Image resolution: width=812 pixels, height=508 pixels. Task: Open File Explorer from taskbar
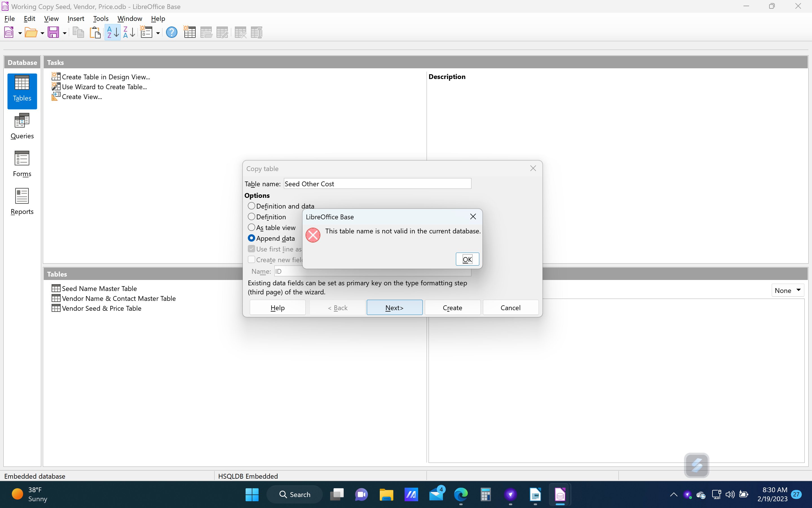click(386, 494)
